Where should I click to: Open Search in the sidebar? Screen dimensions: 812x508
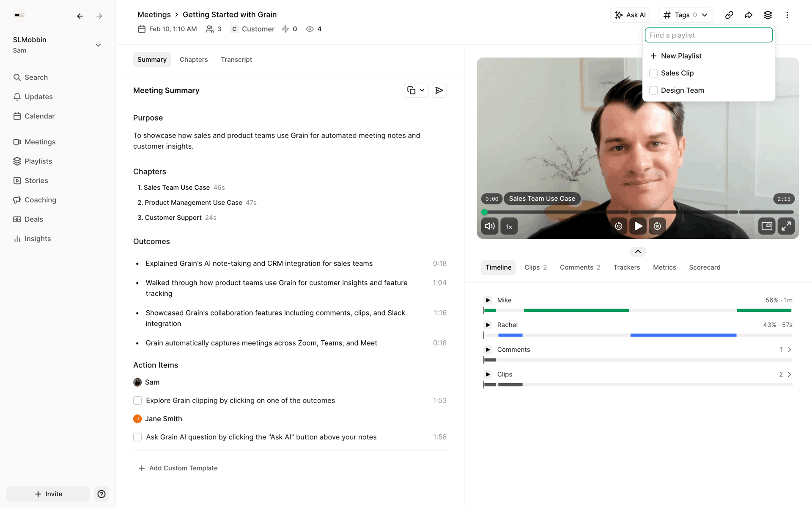[30, 77]
